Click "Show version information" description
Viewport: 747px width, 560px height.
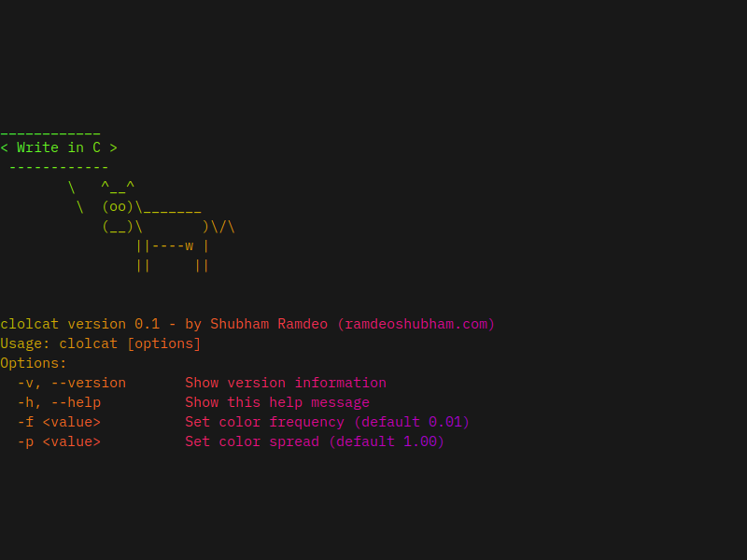click(286, 383)
